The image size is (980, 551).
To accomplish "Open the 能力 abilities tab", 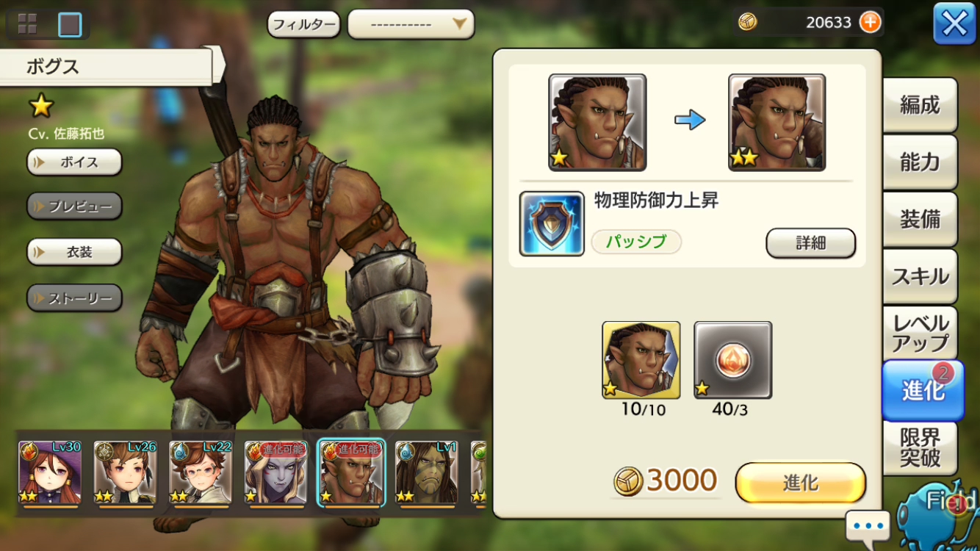I will pos(920,162).
